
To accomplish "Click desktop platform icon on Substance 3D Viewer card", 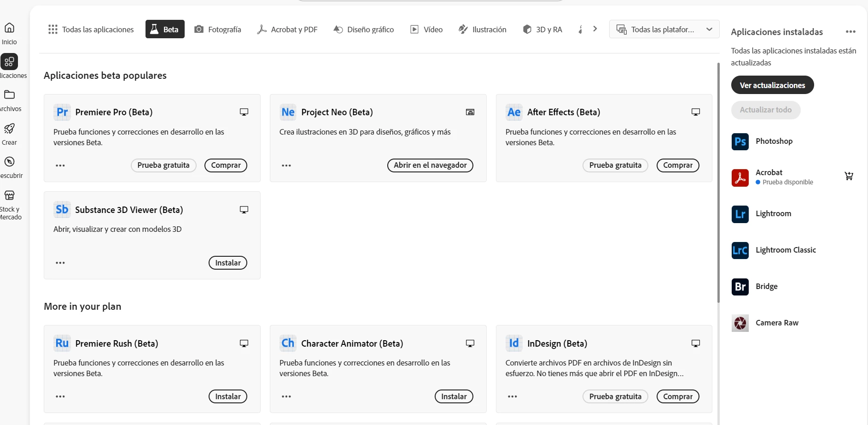I will (x=244, y=210).
